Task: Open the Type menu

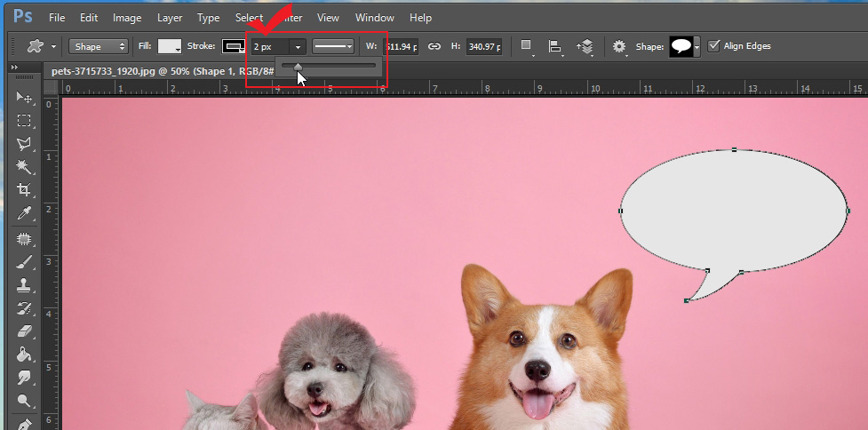Action: [x=209, y=18]
